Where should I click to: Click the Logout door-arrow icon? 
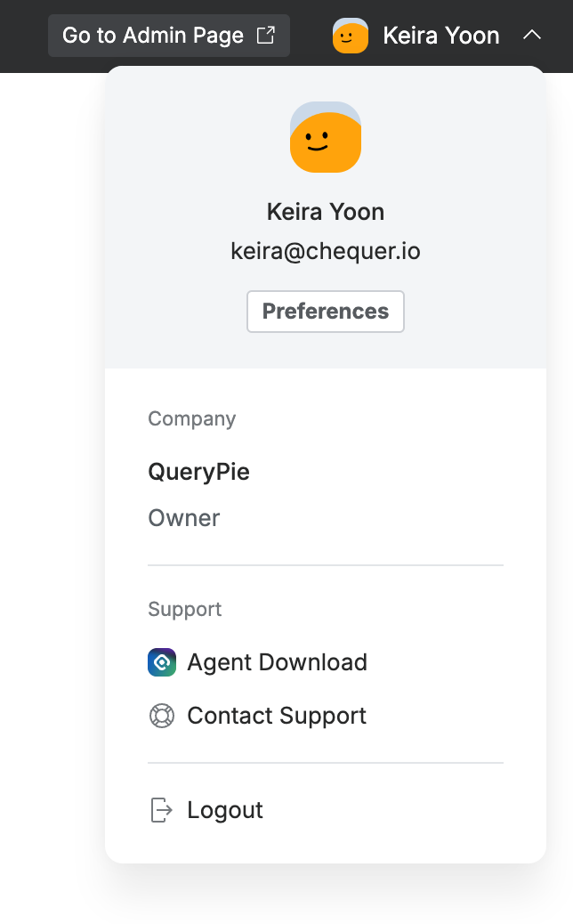pos(161,810)
